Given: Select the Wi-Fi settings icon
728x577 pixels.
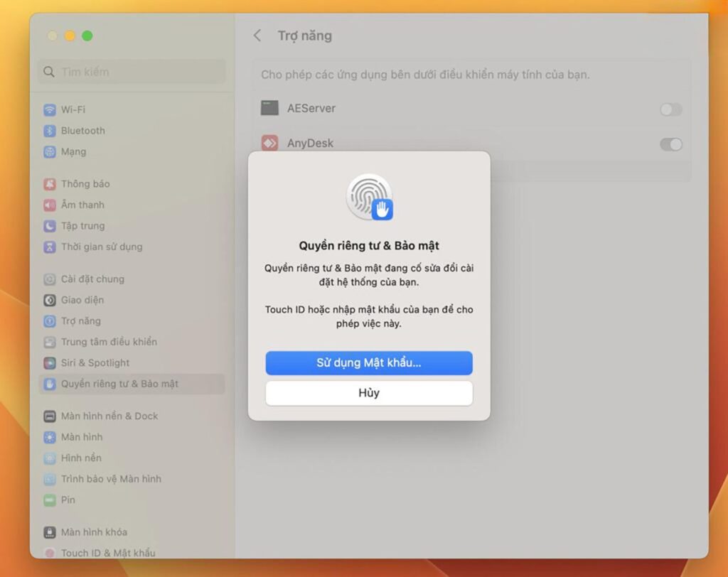Looking at the screenshot, I should (x=49, y=109).
